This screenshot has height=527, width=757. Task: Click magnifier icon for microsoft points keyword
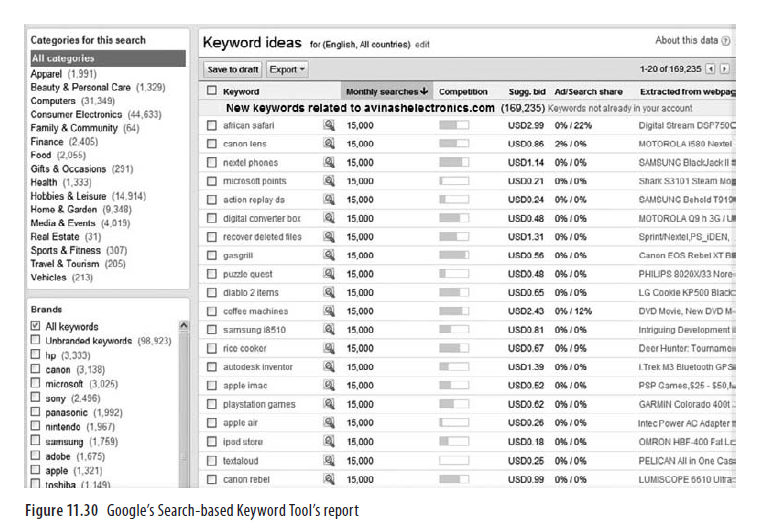[x=329, y=180]
